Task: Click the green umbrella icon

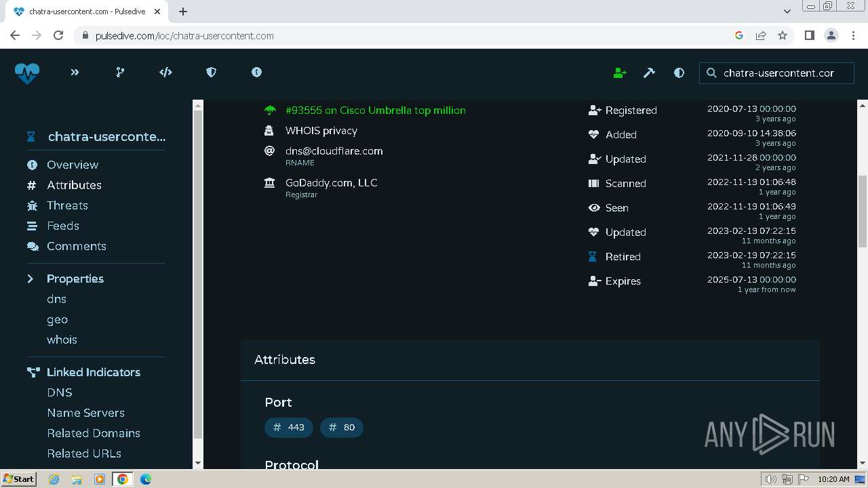Action: tap(270, 110)
